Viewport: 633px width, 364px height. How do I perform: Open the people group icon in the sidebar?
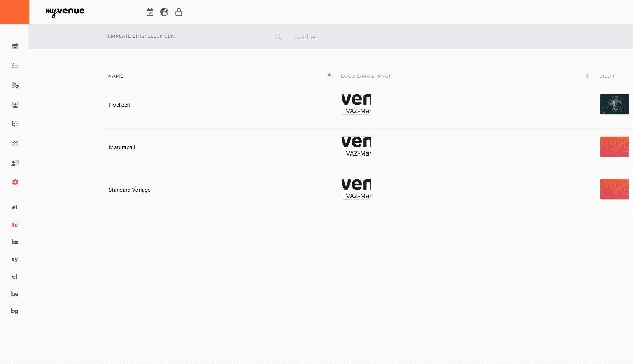point(15,105)
